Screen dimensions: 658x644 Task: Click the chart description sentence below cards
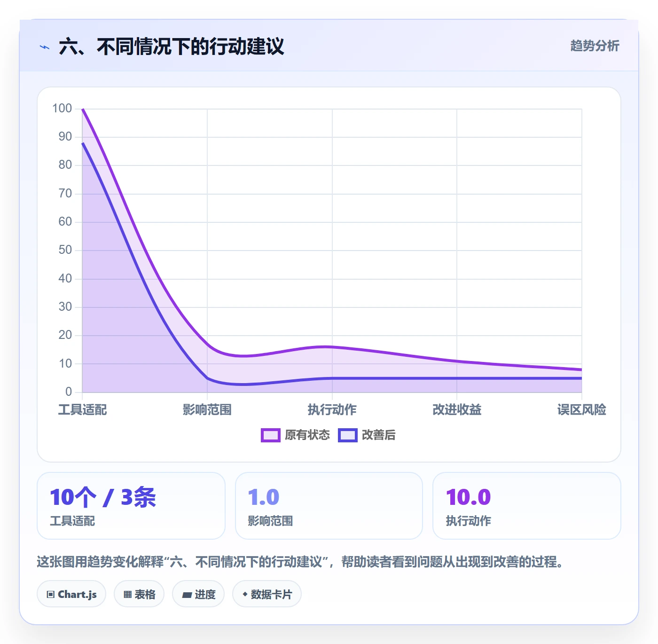[x=300, y=562]
